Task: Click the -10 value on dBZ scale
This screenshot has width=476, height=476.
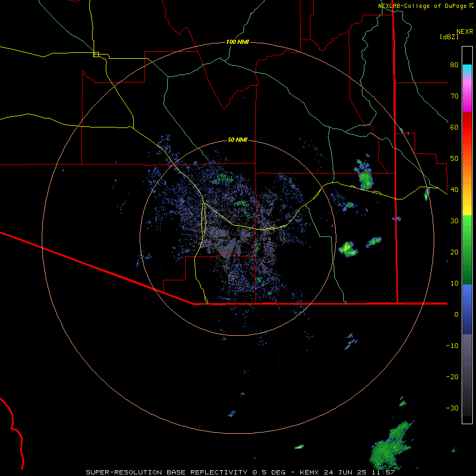Action: [x=452, y=346]
